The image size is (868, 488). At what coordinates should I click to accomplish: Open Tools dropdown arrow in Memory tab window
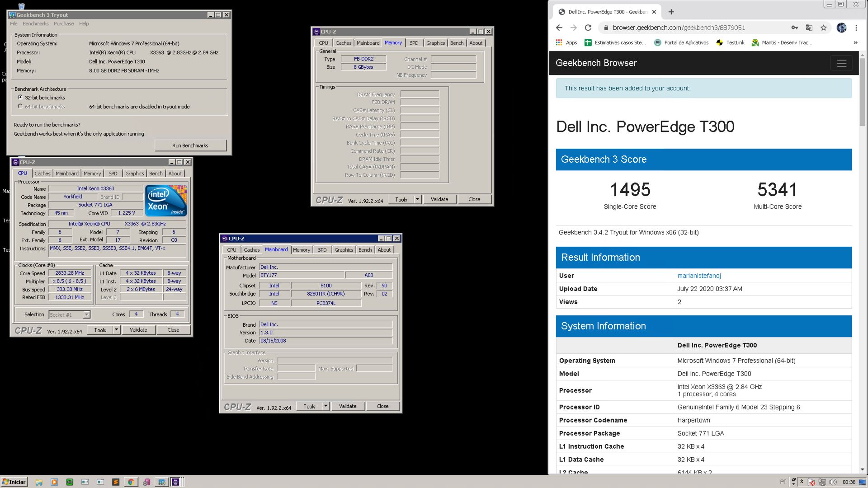pos(417,199)
